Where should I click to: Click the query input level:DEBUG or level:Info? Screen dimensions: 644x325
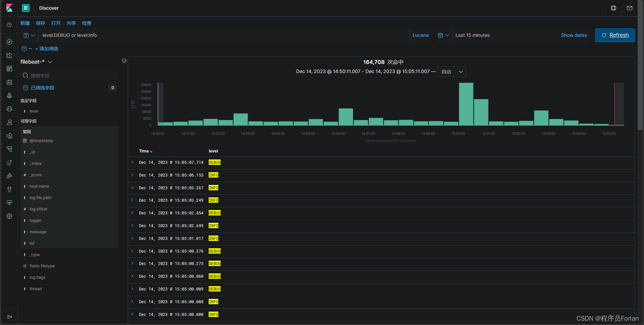pos(224,35)
